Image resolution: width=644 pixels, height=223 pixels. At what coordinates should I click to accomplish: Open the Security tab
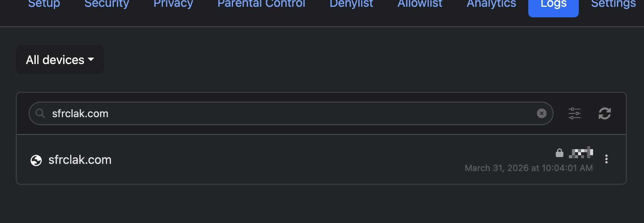coord(107,5)
